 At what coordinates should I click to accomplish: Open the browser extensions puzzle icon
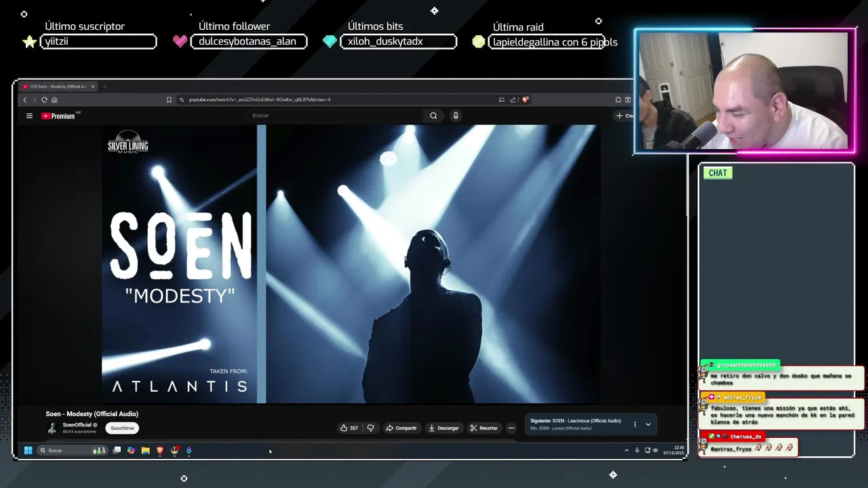click(x=618, y=100)
